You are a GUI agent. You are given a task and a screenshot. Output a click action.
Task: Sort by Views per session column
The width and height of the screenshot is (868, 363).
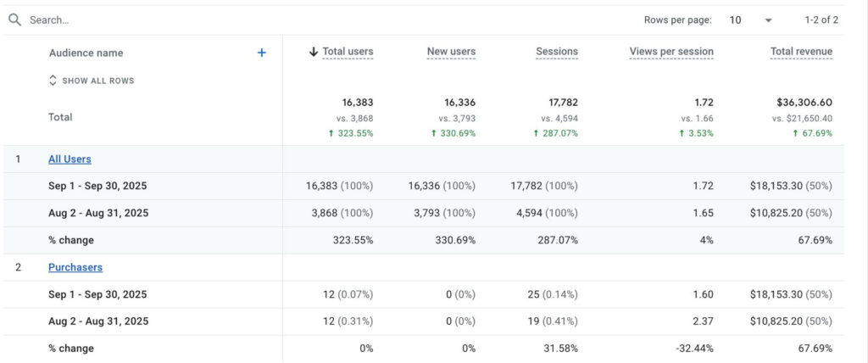pyautogui.click(x=671, y=52)
